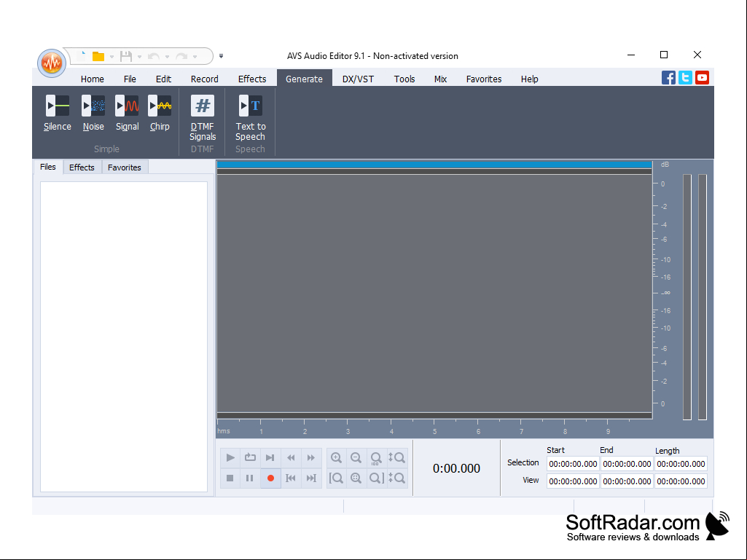
Task: Select the 5 mark on timeline ruler
Action: point(434,431)
